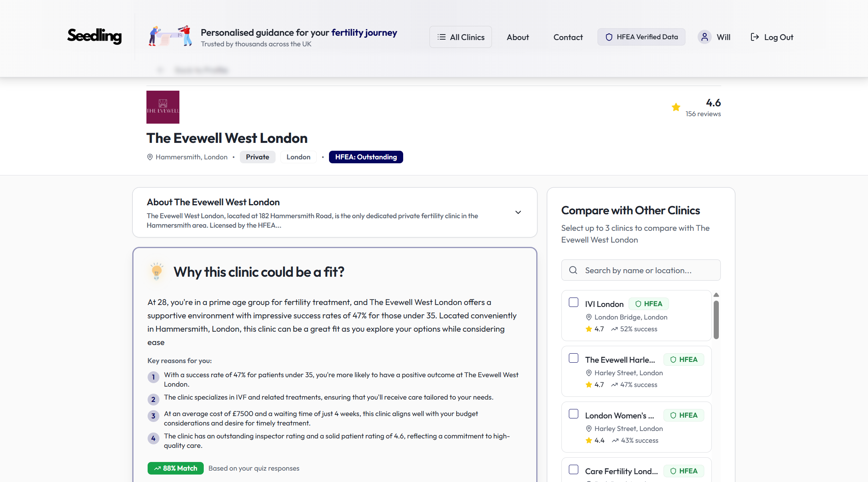Image resolution: width=868 pixels, height=482 pixels.
Task: Click the Hammersmith location pin icon
Action: click(150, 157)
